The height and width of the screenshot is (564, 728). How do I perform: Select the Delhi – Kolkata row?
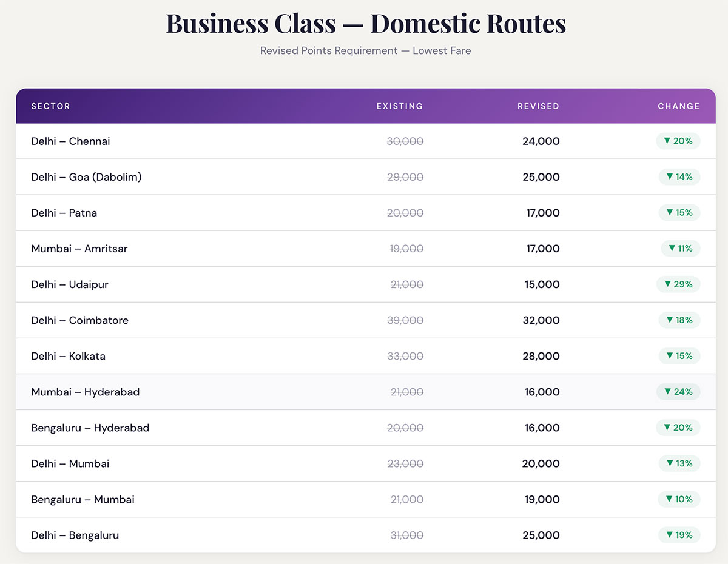(x=364, y=356)
